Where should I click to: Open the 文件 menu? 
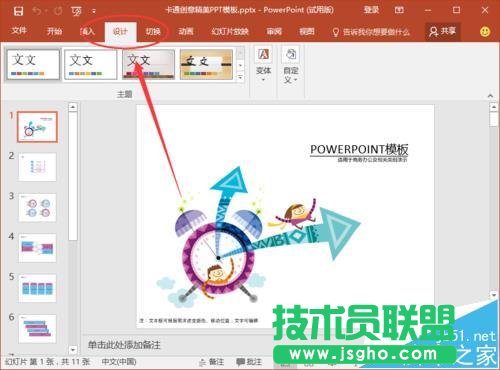[19, 31]
